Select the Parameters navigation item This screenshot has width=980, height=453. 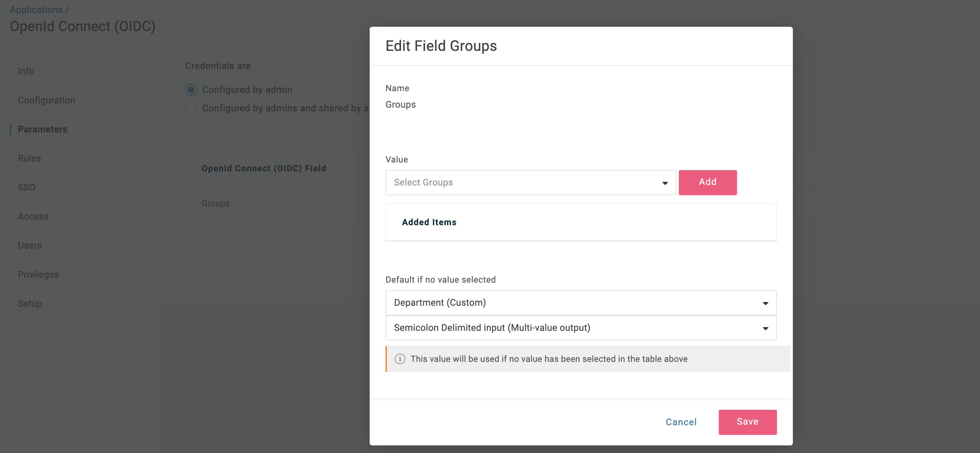pos(43,129)
